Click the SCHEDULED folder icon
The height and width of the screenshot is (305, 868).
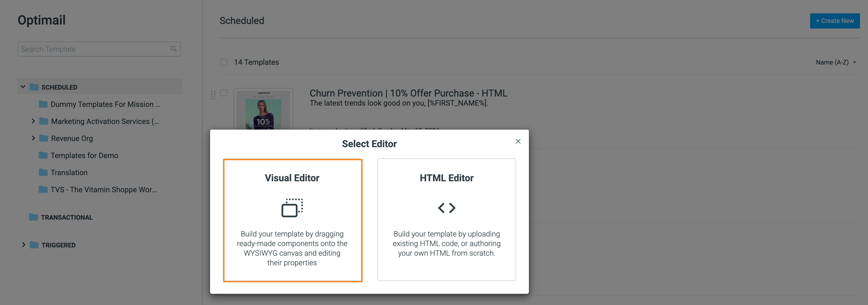point(34,87)
